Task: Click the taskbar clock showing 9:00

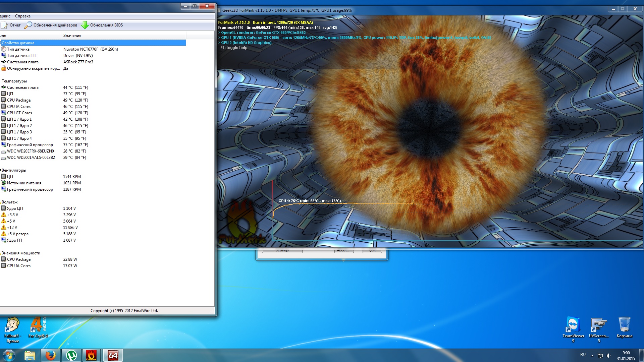Action: (626, 356)
